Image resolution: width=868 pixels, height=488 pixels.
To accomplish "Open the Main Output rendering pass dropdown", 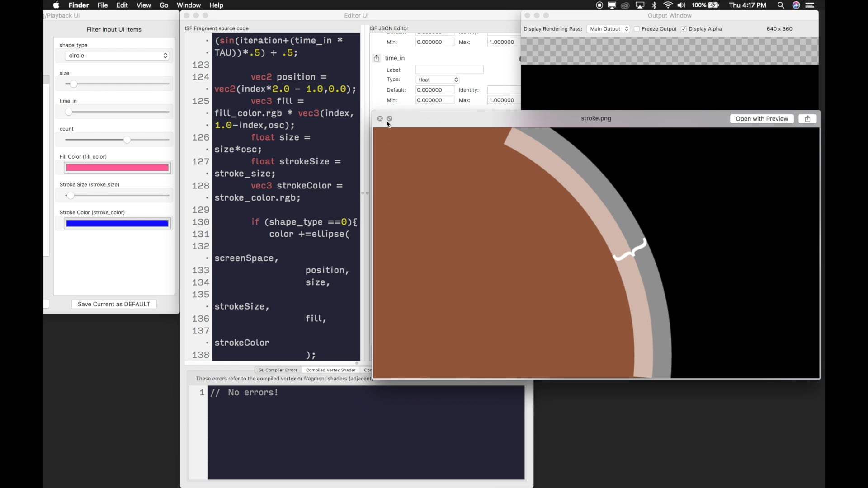I will pyautogui.click(x=609, y=29).
